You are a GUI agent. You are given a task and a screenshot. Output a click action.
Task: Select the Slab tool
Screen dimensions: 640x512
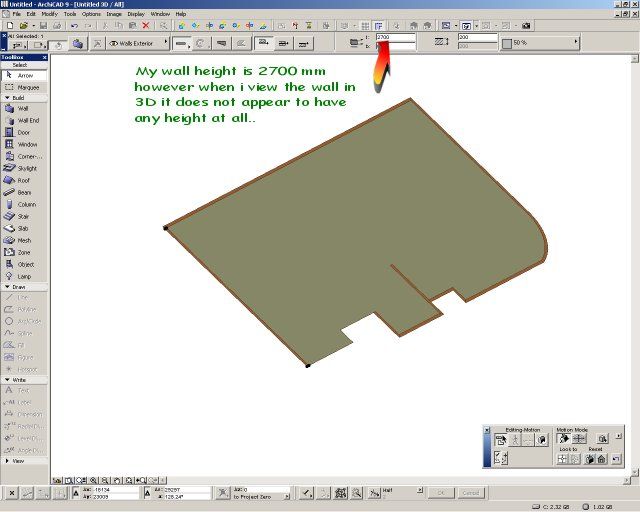[x=24, y=228]
